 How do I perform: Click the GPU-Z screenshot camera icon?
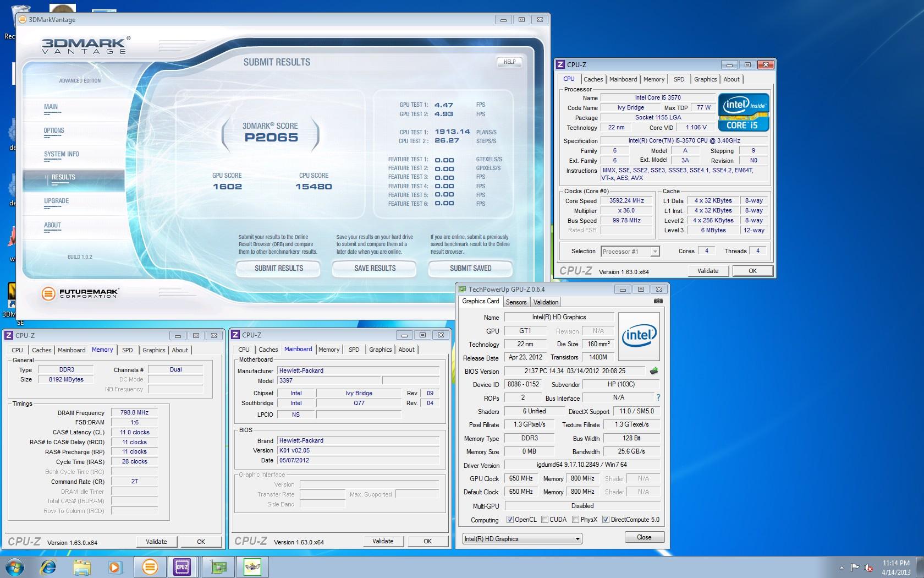[658, 301]
